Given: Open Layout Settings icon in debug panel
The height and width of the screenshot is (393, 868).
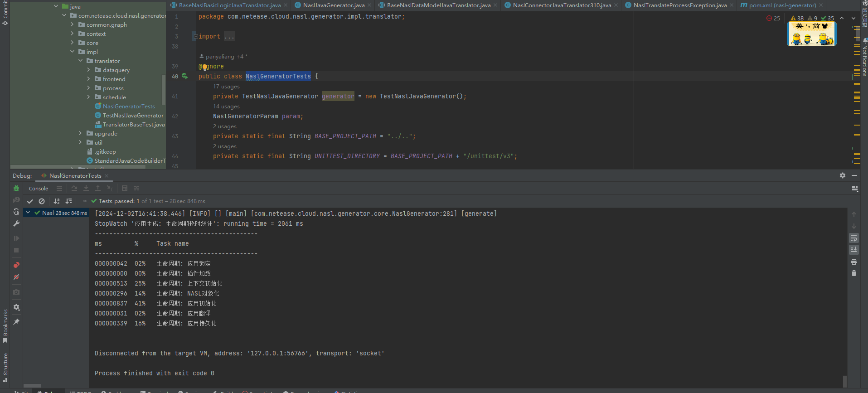Looking at the screenshot, I should [855, 189].
